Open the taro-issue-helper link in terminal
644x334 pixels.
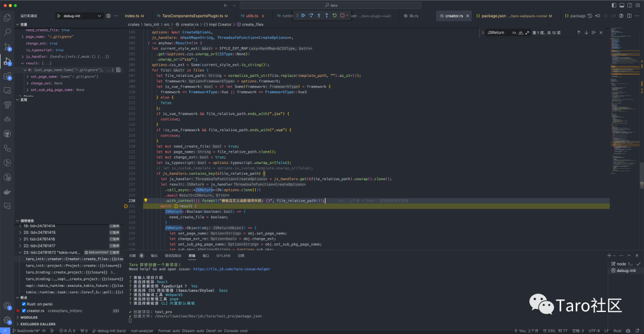(x=231, y=269)
